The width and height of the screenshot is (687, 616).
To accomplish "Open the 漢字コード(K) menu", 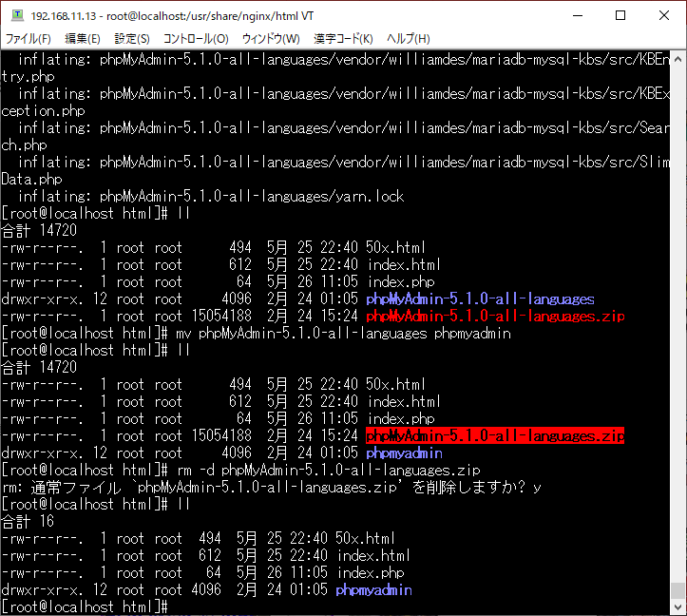I will coord(341,39).
